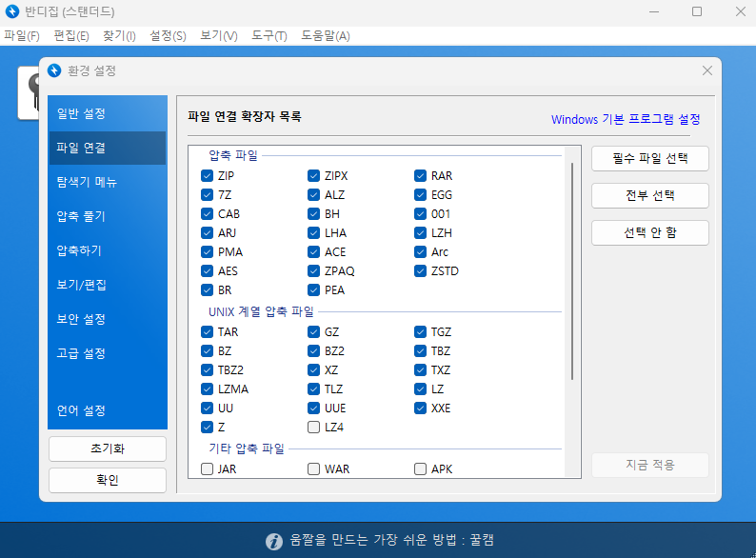Enable the LZ4 checkbox
Image resolution: width=756 pixels, height=558 pixels.
[313, 428]
